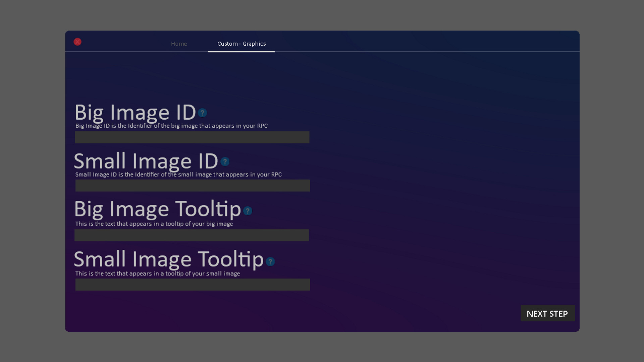
Task: Click the "Small Image ID" heading text
Action: [146, 161]
